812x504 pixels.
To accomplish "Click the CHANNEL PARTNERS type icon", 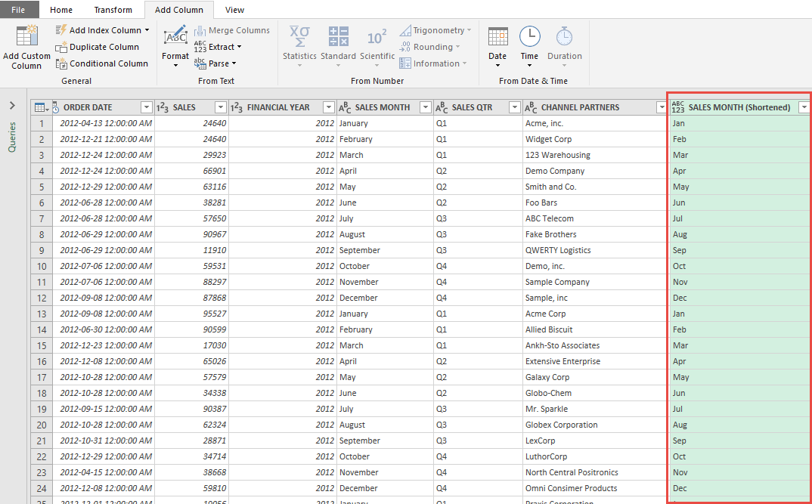I will [531, 107].
